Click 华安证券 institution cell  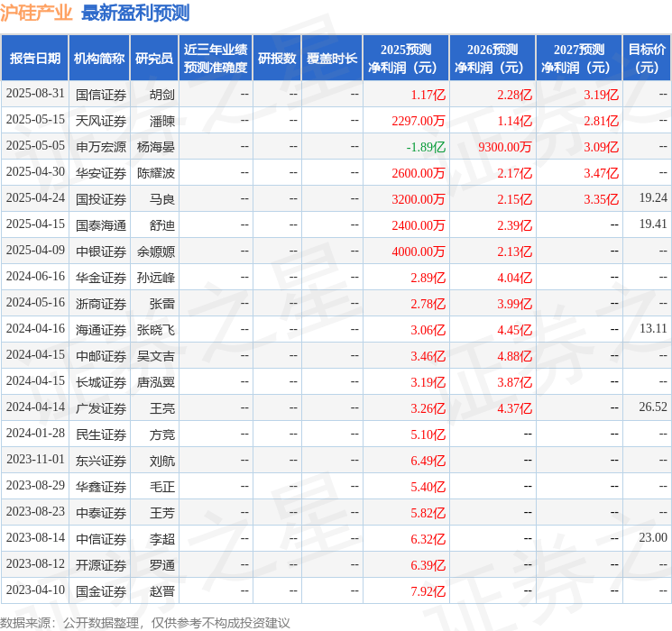[x=101, y=173]
